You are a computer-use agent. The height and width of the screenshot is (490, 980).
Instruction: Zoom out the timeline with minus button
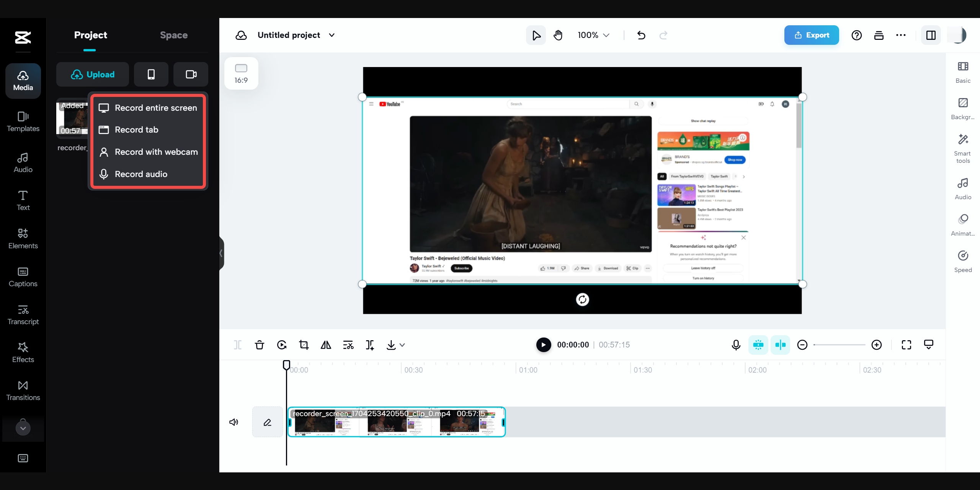[802, 345]
